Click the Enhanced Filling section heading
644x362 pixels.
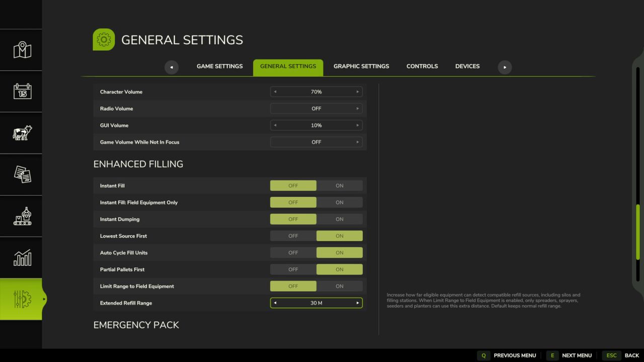coord(138,164)
